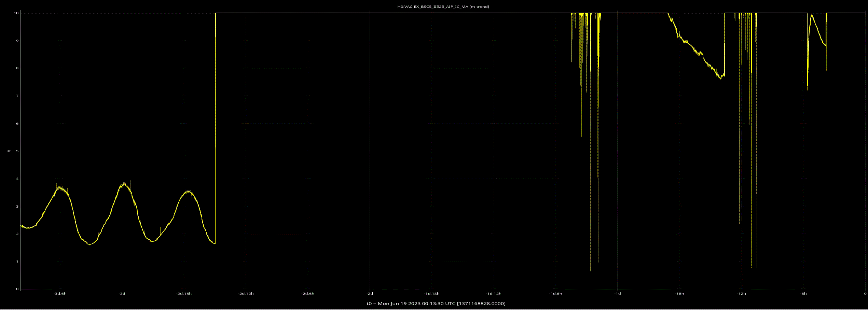Click the -2d tick label on the time axis
This screenshot has height=310, width=868.
coord(370,294)
